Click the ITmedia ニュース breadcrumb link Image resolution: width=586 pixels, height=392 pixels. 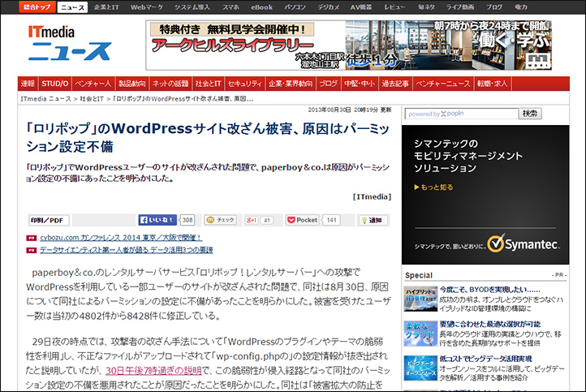click(x=45, y=99)
